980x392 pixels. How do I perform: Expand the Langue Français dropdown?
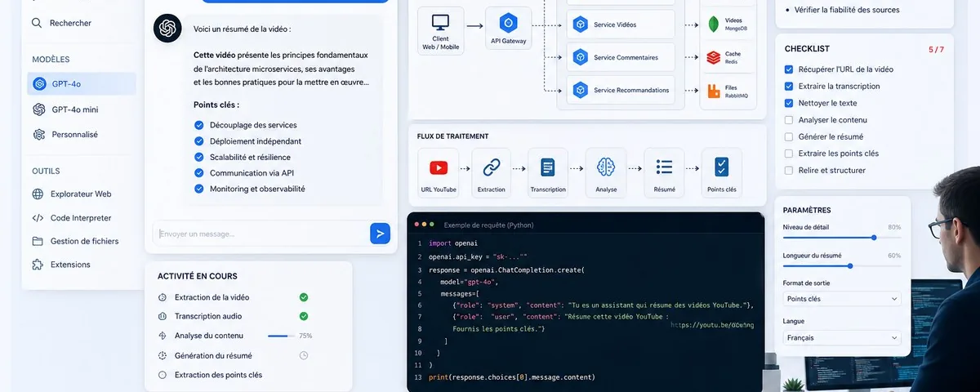pos(842,337)
